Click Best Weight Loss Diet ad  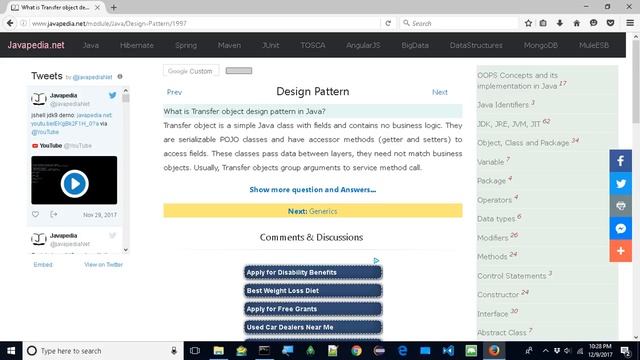[x=313, y=291]
